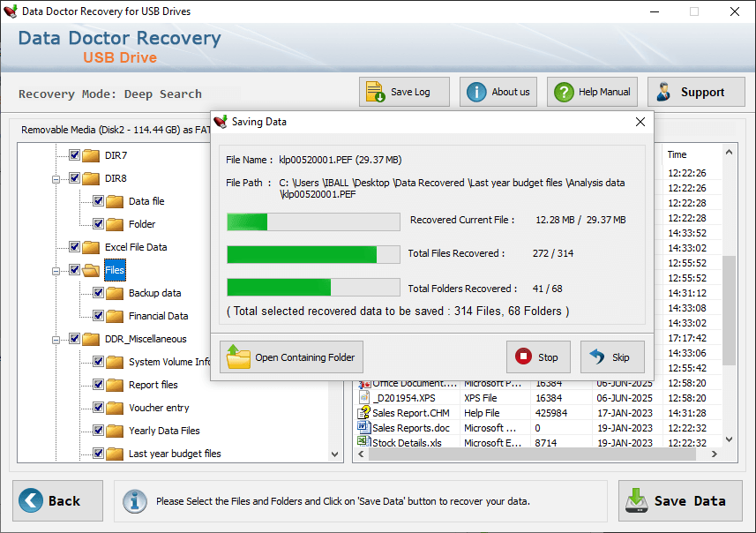This screenshot has width=756, height=533.
Task: Click the Back button label
Action: pyautogui.click(x=64, y=501)
